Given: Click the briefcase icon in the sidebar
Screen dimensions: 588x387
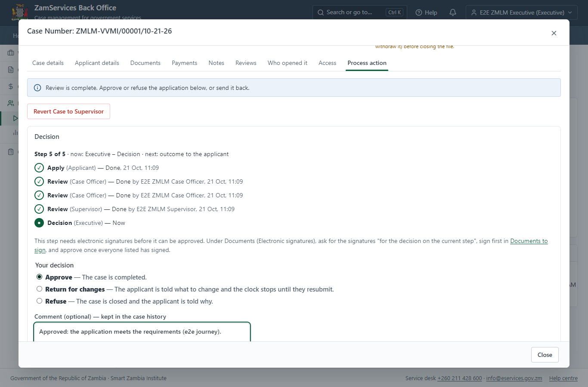Looking at the screenshot, I should [11, 53].
